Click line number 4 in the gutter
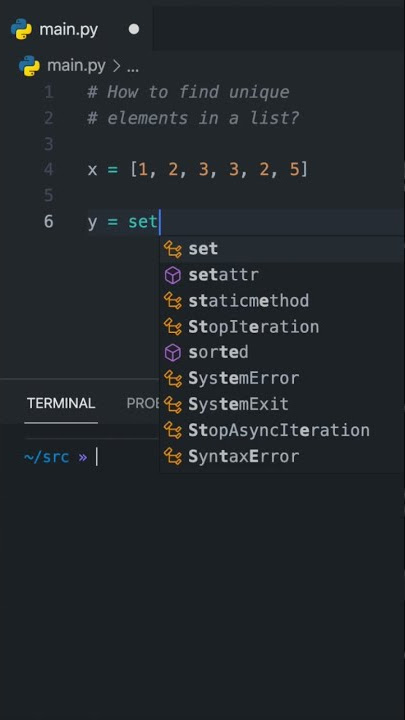The image size is (405, 720). point(49,170)
